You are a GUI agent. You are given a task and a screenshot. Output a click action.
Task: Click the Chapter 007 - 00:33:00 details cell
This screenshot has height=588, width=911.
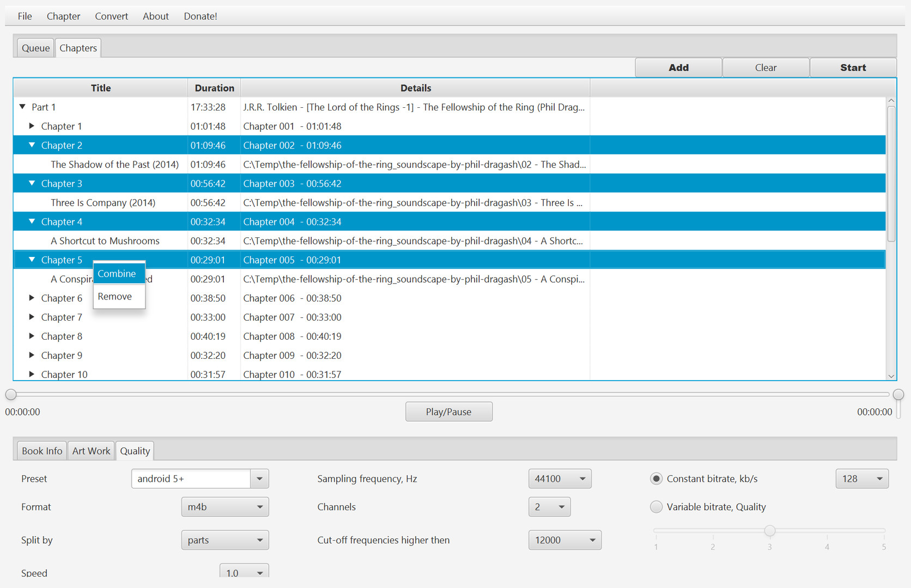click(x=415, y=317)
